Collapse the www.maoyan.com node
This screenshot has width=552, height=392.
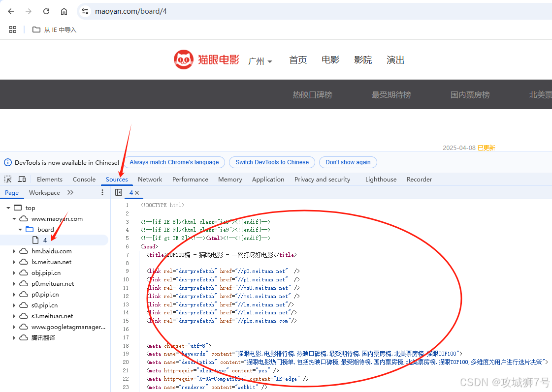(14, 219)
